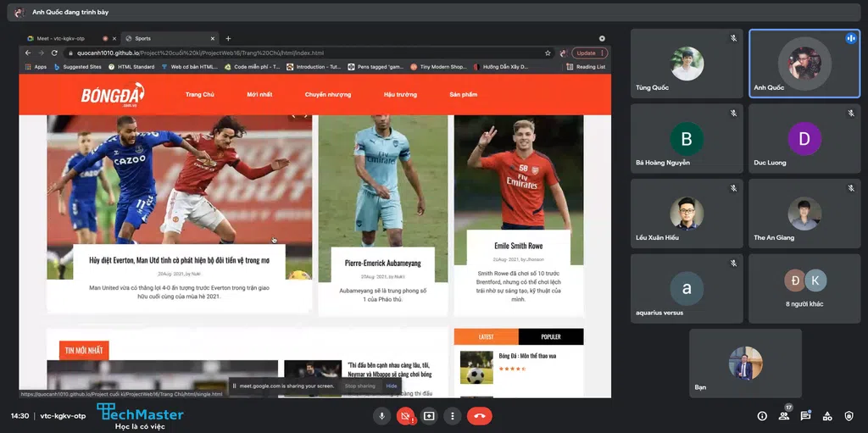Open Chuyển nhượng menu item

[x=328, y=95]
